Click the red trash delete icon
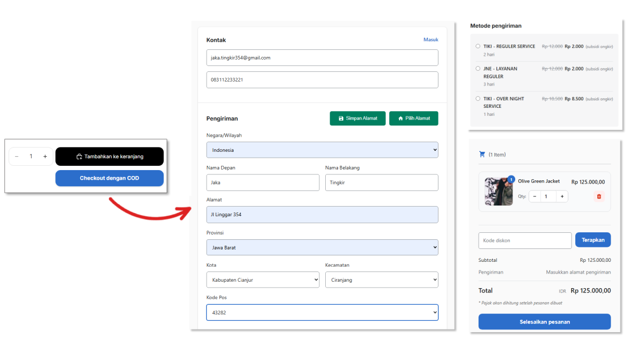 [598, 196]
